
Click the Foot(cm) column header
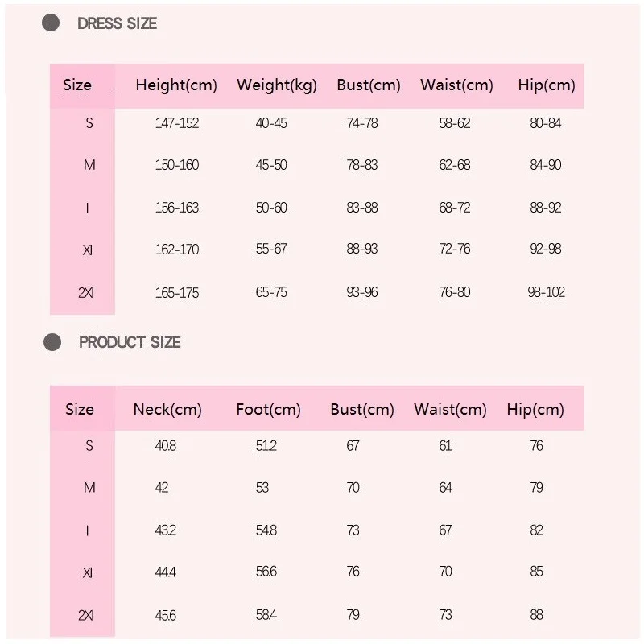268,409
